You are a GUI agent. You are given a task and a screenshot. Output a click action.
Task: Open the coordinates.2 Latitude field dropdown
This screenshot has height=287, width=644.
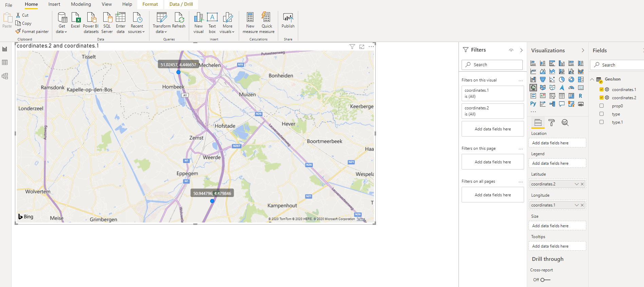pyautogui.click(x=576, y=184)
